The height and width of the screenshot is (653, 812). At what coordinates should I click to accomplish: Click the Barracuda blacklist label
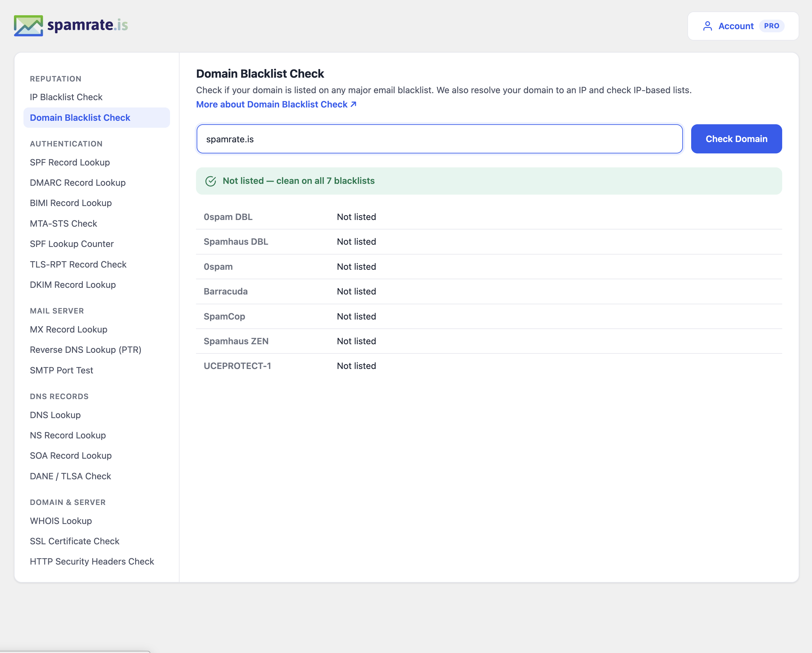click(226, 291)
